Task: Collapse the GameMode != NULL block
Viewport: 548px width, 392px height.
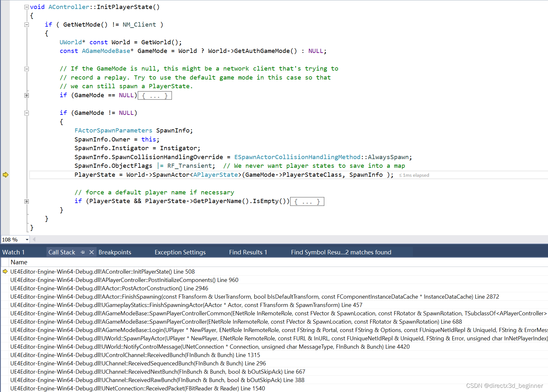Action: [27, 113]
